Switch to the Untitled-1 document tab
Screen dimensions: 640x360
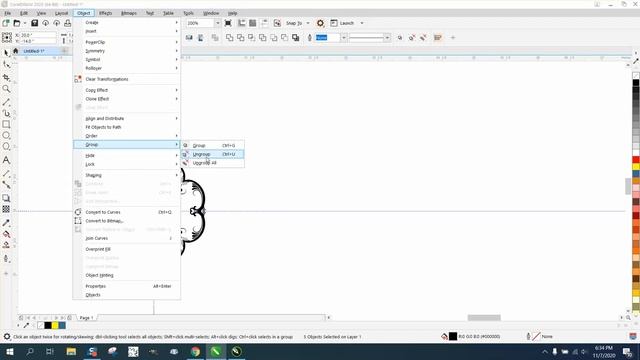pos(34,51)
